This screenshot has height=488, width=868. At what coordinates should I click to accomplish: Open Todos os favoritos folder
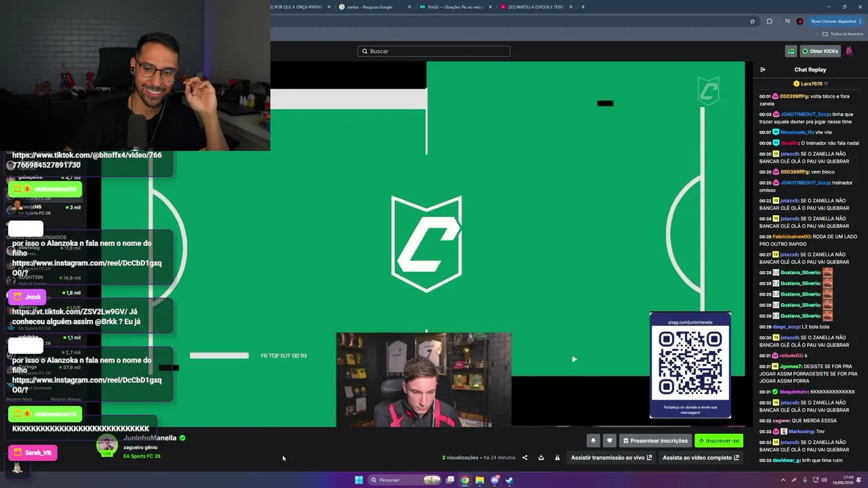point(843,34)
